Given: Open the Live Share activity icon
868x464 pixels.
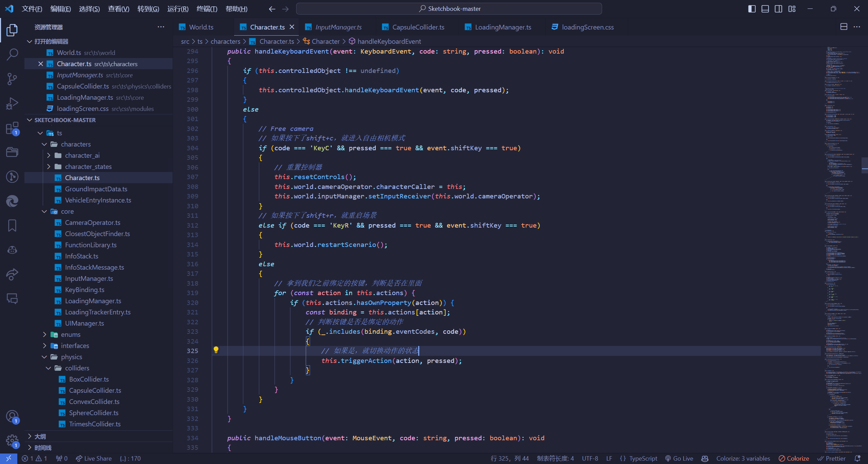Looking at the screenshot, I should click(x=12, y=274).
